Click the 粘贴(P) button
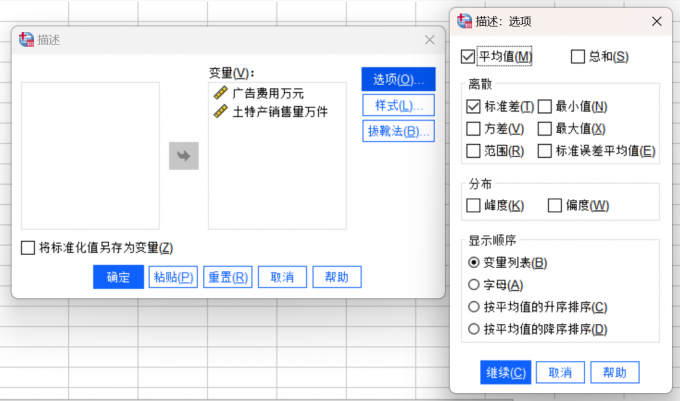 click(173, 277)
